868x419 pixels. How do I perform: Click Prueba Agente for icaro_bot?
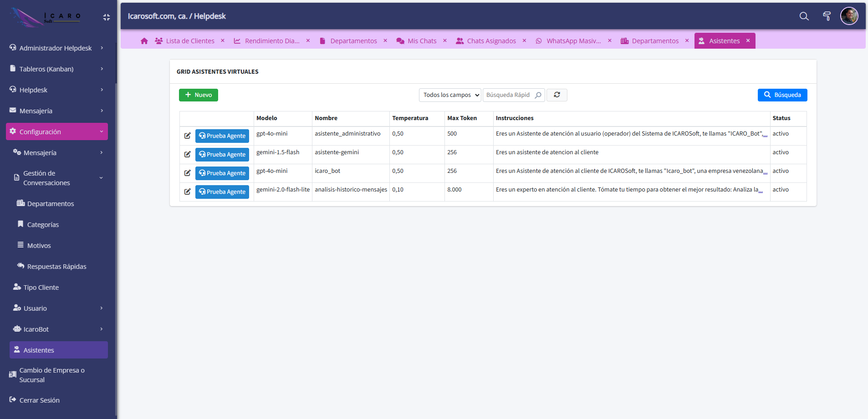click(x=222, y=173)
